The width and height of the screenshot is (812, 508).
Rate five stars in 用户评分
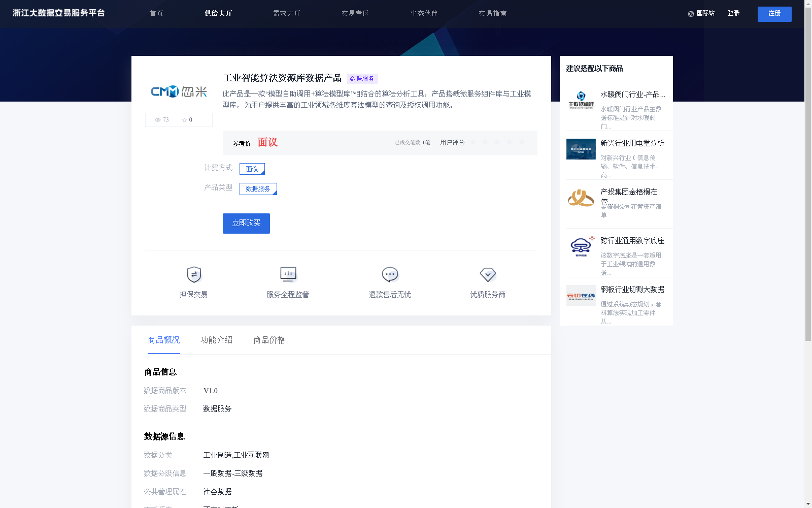tap(522, 142)
